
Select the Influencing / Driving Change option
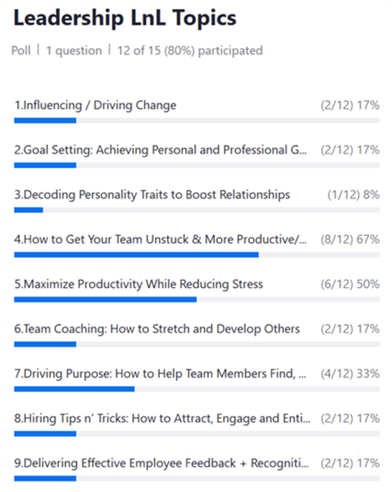(95, 105)
